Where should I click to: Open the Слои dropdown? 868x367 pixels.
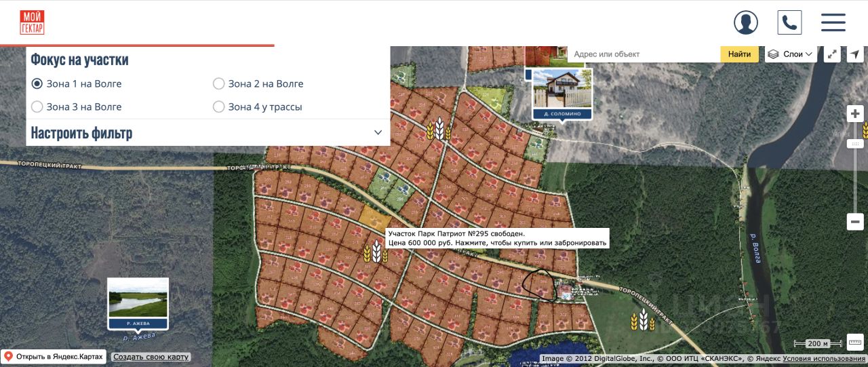click(791, 54)
